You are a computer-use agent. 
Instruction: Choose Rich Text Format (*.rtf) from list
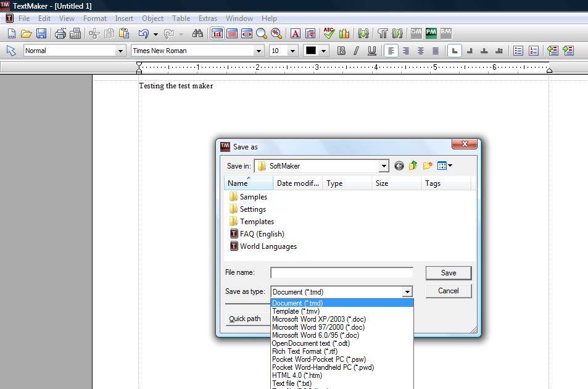305,351
